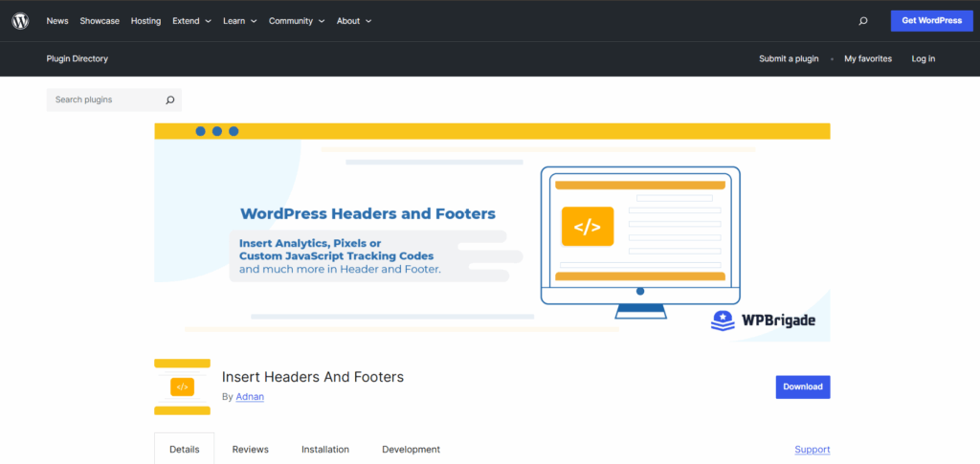Click the magnifier icon in Search plugins field
Image resolution: width=980 pixels, height=464 pixels.
click(x=169, y=99)
